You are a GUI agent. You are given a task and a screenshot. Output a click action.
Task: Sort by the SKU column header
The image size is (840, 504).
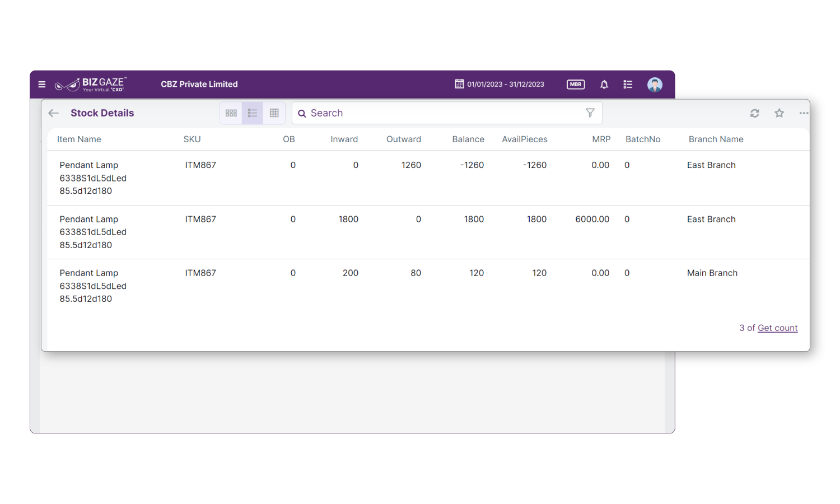pyautogui.click(x=192, y=139)
